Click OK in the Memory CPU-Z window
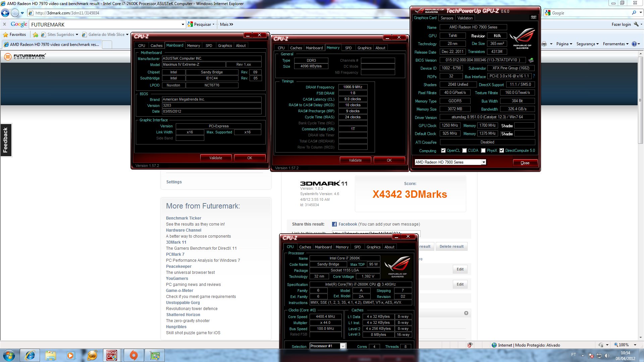Screen dimensions: 644x362 point(389,160)
